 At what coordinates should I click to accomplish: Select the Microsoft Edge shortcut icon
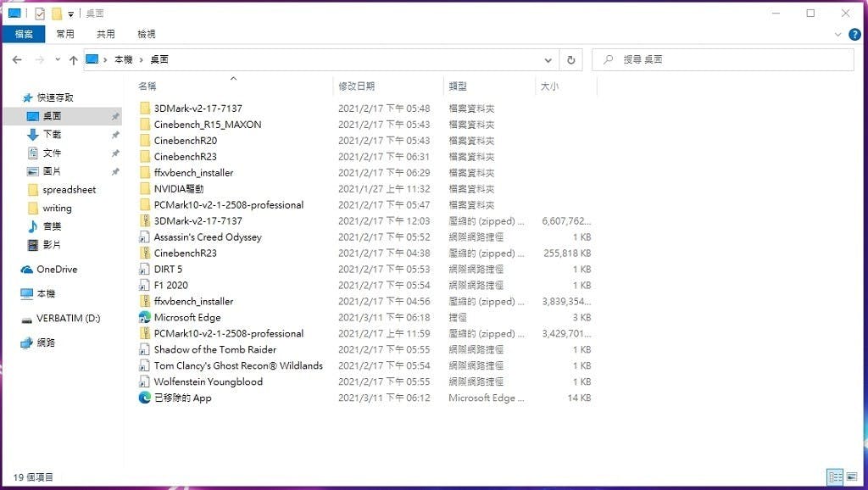(x=144, y=317)
